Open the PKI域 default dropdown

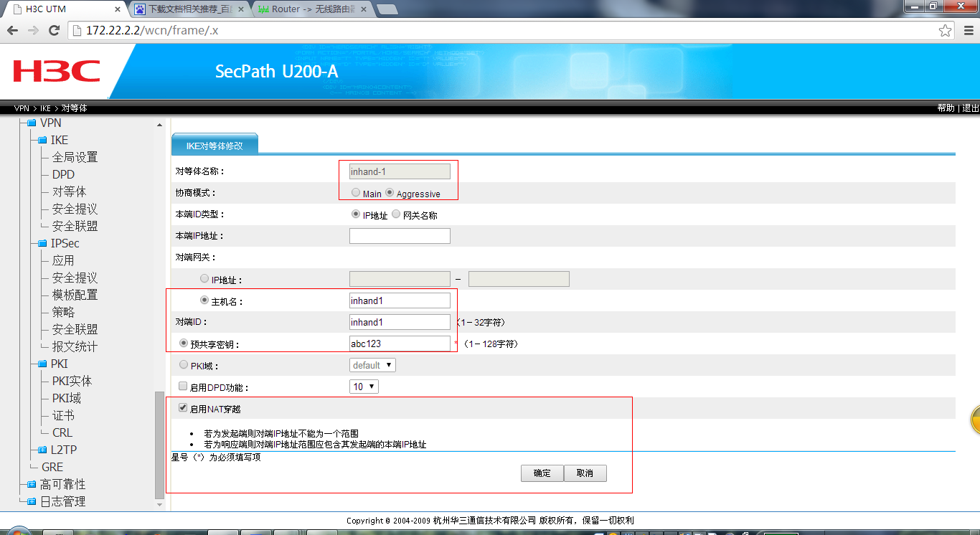372,365
